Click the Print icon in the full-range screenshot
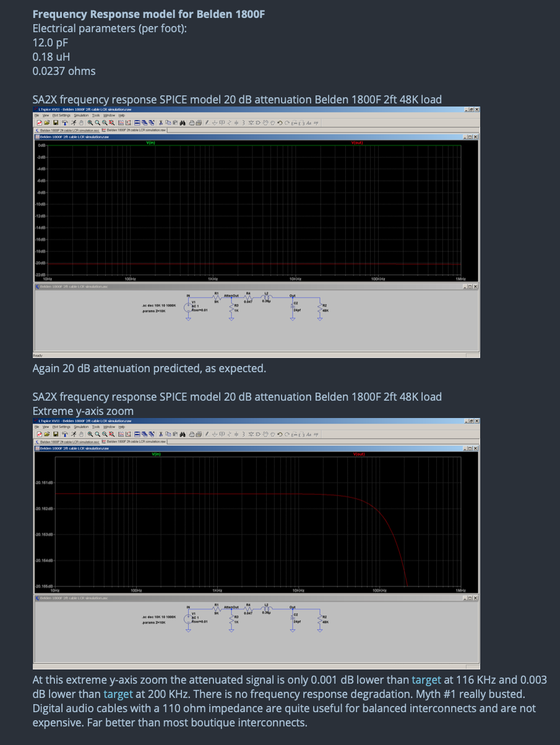The width and height of the screenshot is (560, 745). (192, 123)
